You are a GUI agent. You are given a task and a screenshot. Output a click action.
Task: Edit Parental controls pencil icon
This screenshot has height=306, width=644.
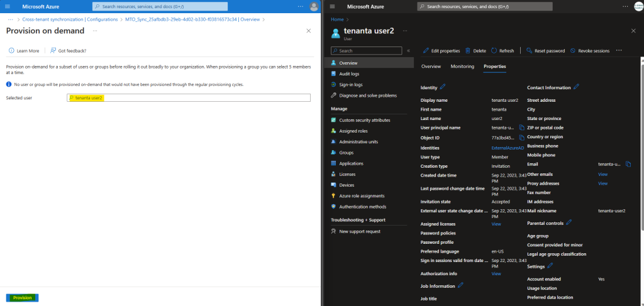click(x=569, y=222)
